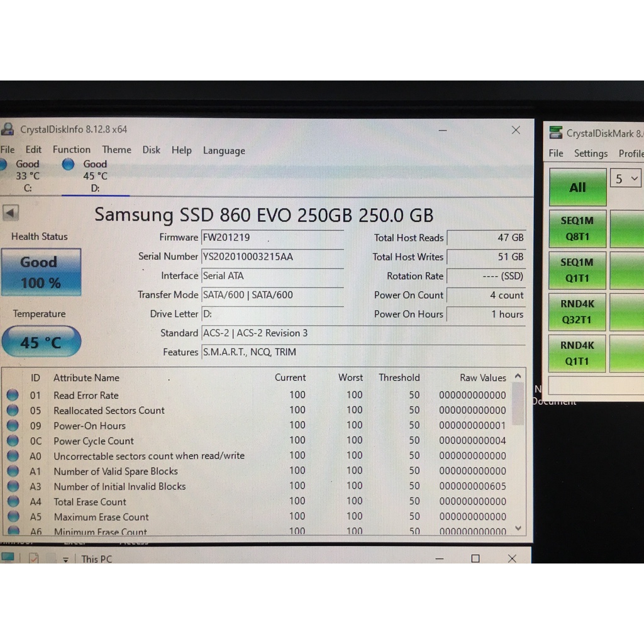Viewport: 644px width, 644px height.
Task: Expand the quick access toolbar dropdown in This PC
Action: [65, 559]
